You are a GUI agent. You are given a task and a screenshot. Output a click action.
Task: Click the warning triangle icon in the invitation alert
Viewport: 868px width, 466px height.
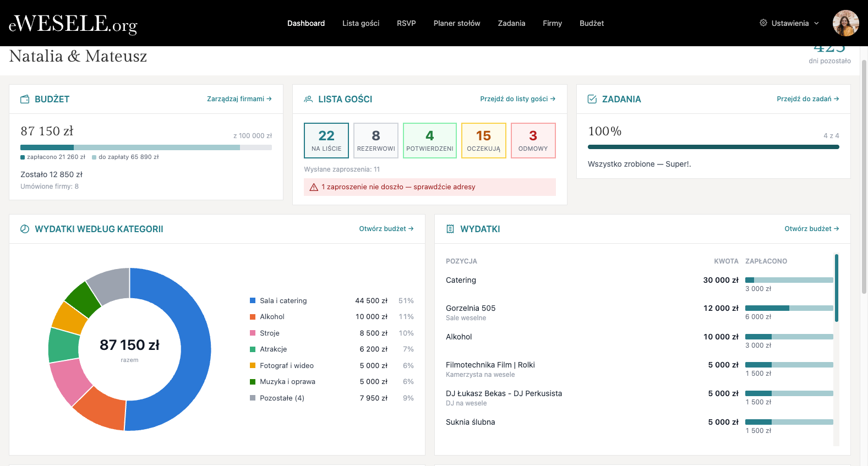pos(314,187)
